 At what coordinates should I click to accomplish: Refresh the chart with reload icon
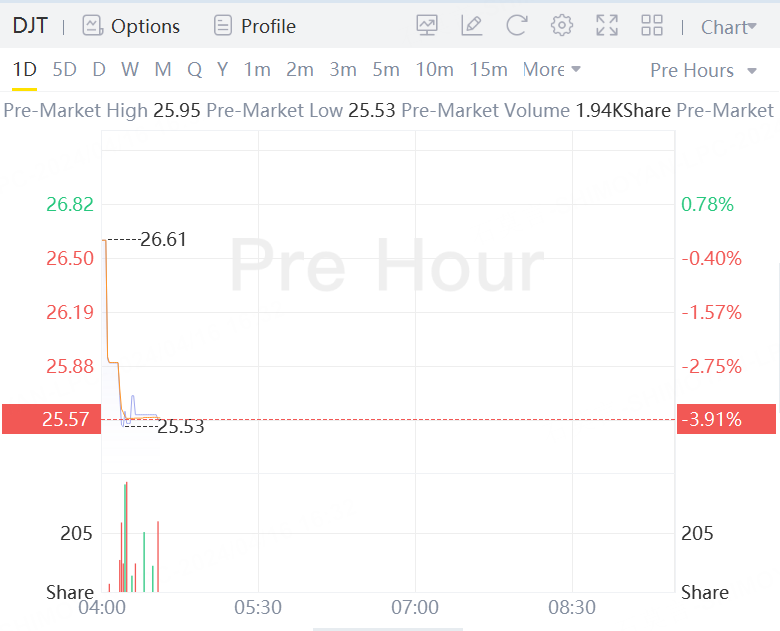[516, 25]
